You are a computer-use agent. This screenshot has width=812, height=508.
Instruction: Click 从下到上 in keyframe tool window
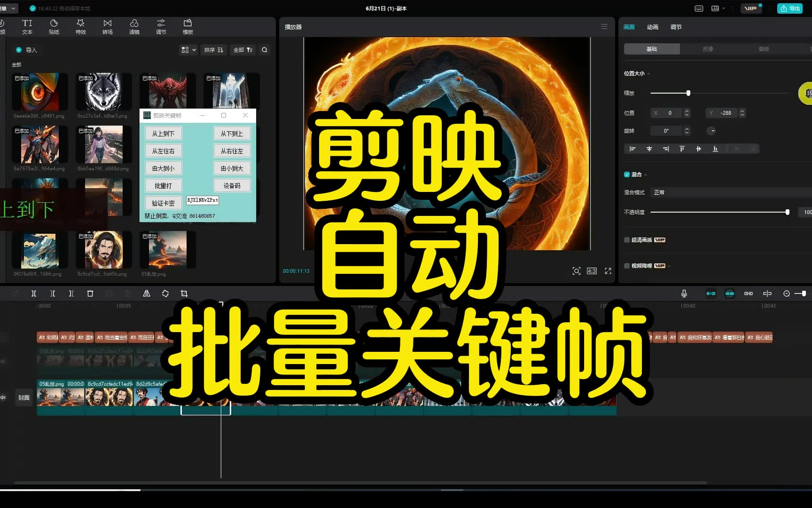pyautogui.click(x=232, y=134)
